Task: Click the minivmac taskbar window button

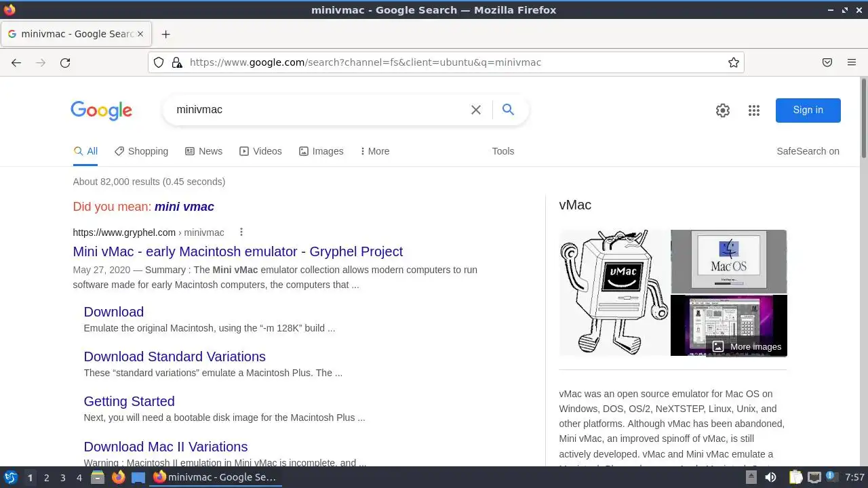Action: click(x=216, y=477)
